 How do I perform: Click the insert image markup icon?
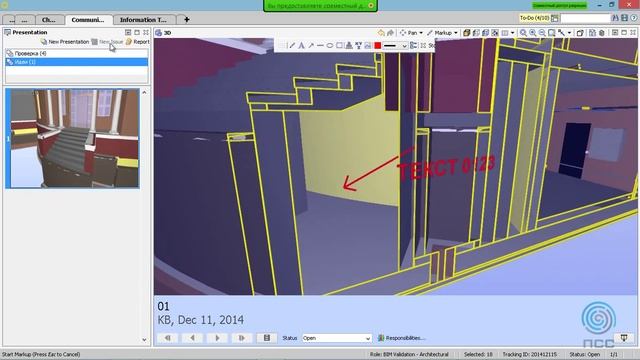click(368, 46)
